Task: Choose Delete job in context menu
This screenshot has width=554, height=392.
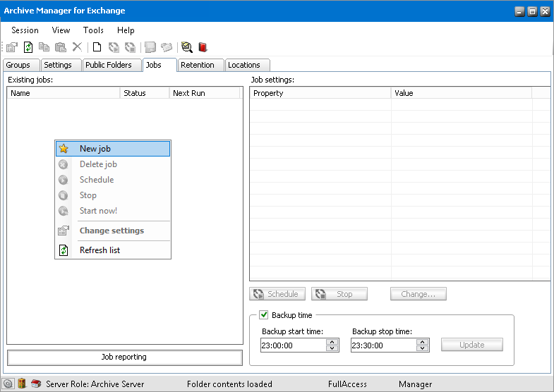Action: point(113,164)
